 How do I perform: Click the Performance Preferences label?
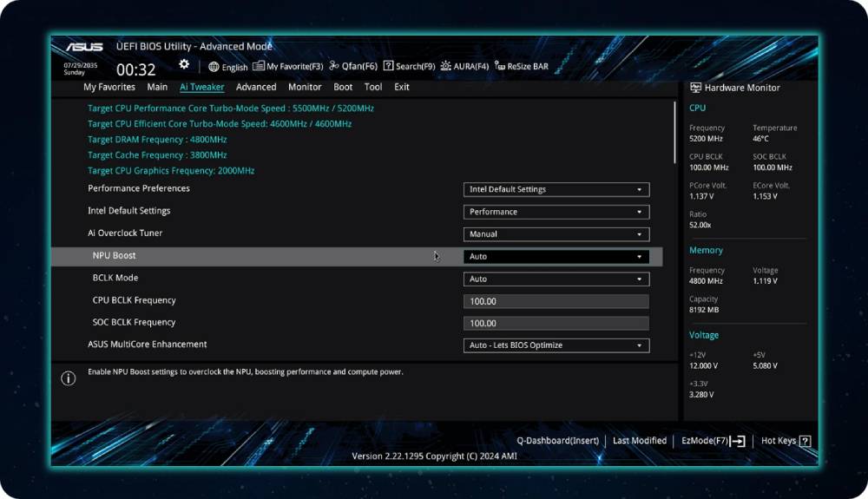(138, 188)
